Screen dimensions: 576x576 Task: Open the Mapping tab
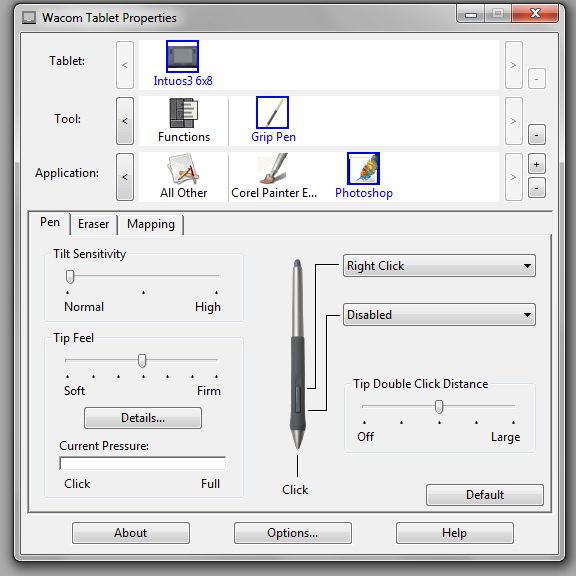151,224
